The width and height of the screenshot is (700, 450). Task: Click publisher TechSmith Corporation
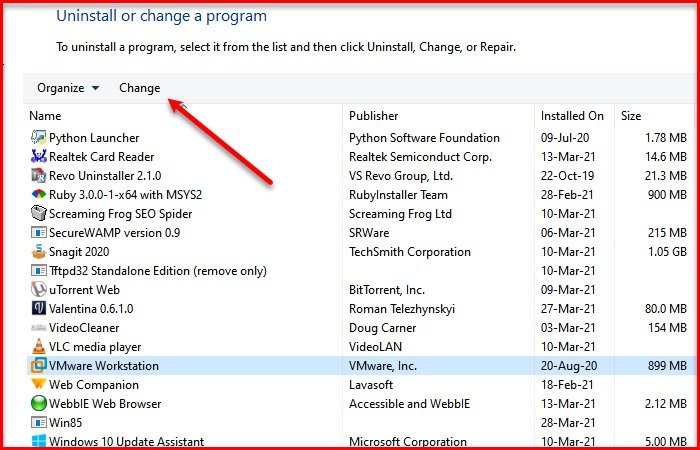410,252
